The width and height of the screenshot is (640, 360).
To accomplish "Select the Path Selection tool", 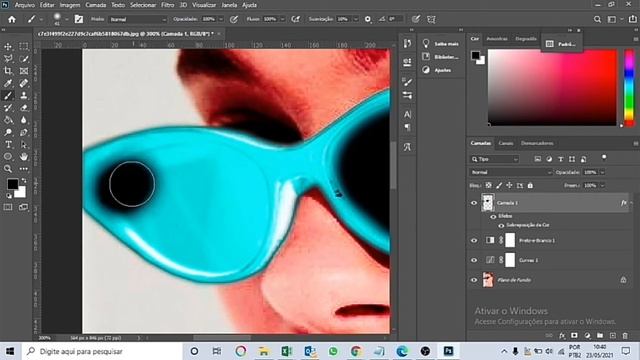I will click(24, 144).
